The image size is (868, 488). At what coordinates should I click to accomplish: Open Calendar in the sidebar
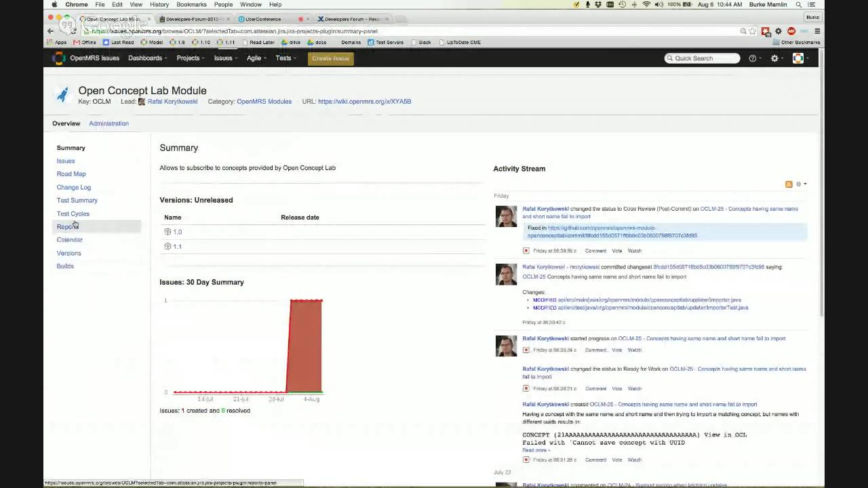(x=70, y=240)
